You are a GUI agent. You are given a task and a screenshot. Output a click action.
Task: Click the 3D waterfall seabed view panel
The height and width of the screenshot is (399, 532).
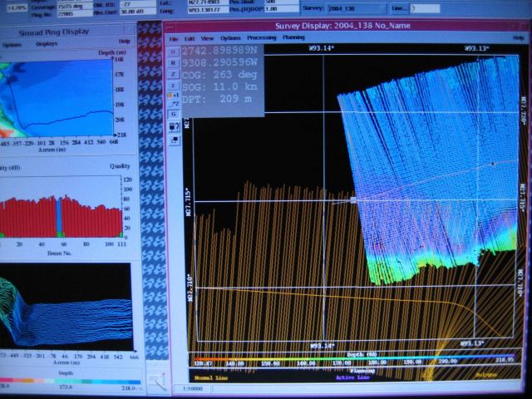click(66, 306)
